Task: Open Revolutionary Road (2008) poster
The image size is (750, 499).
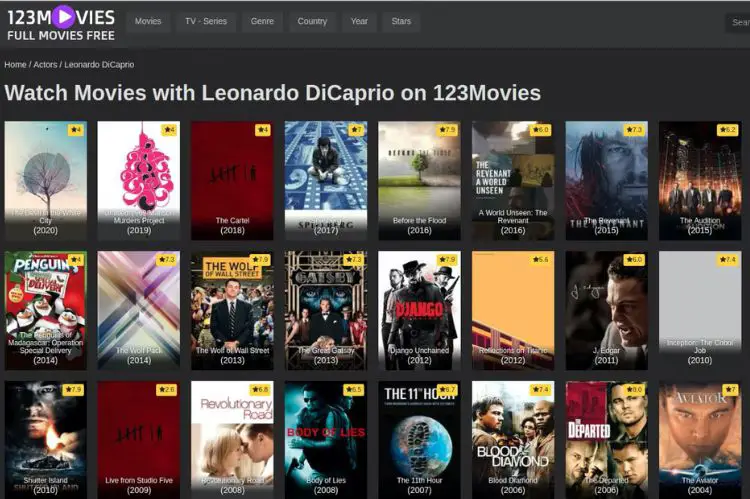Action: [232, 440]
